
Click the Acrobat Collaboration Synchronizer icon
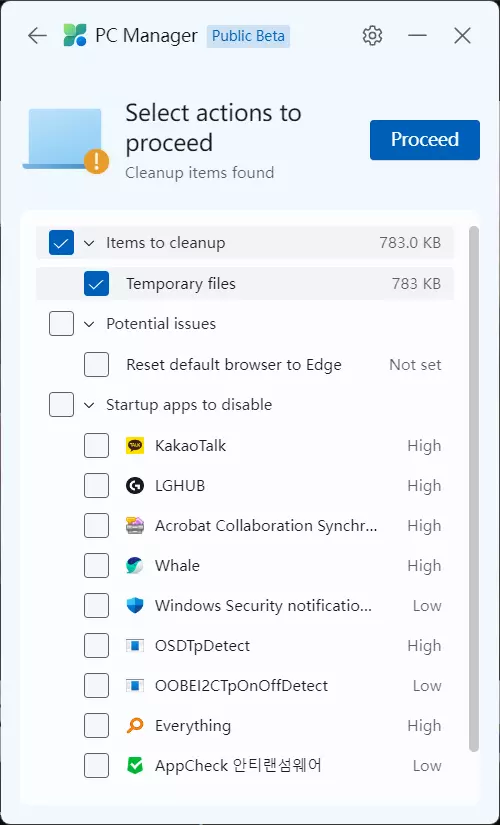135,526
